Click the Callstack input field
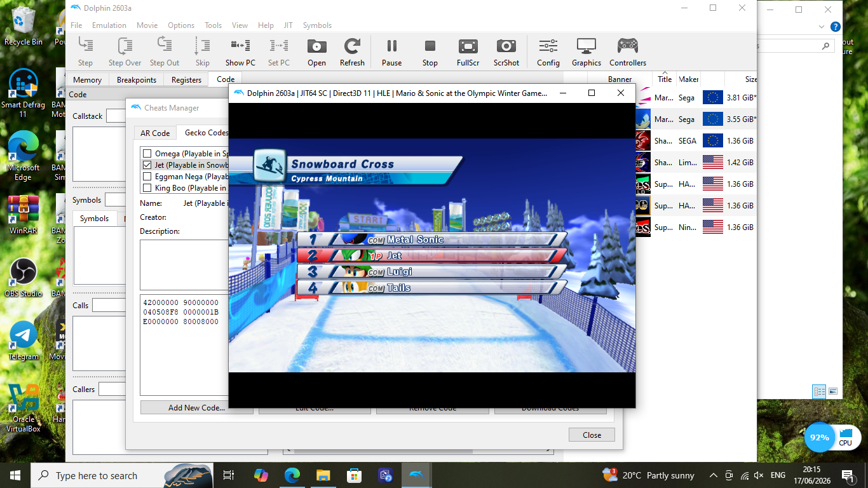The image size is (868, 488). [114, 116]
